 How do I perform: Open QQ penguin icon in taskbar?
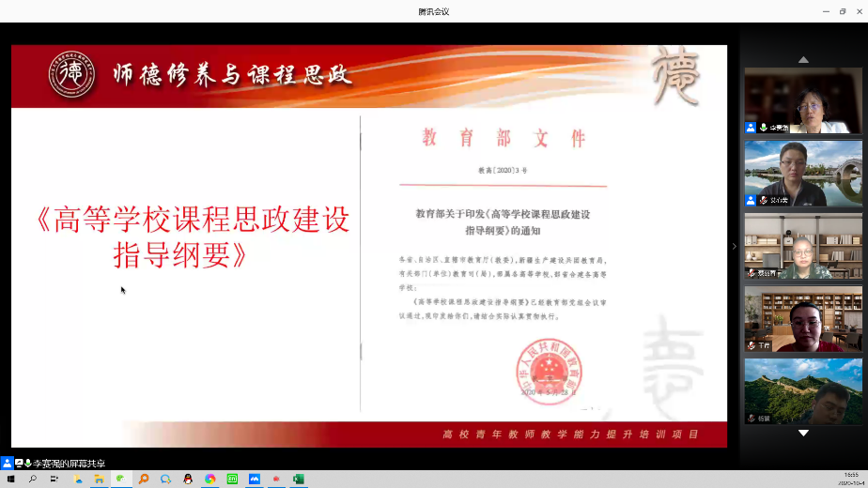click(188, 479)
